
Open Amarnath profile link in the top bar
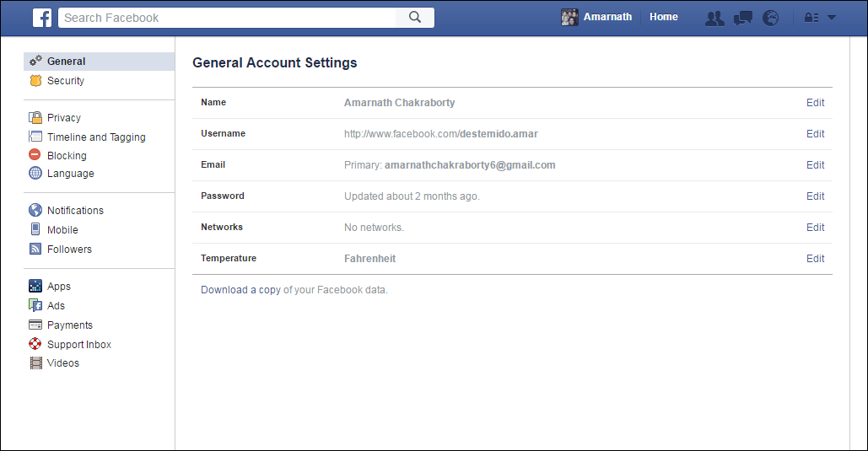607,17
